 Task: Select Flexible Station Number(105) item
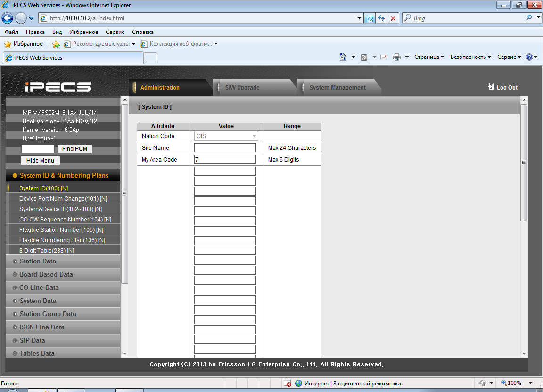[x=61, y=230]
